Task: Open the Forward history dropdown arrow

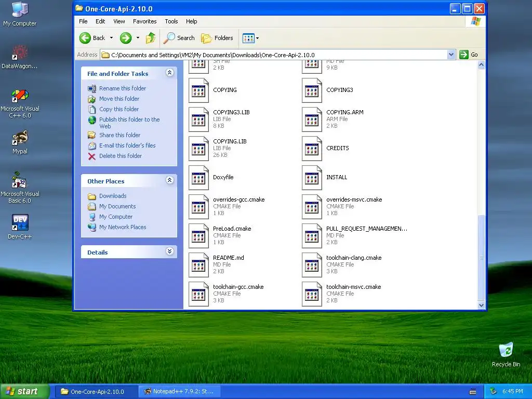Action: [138, 38]
